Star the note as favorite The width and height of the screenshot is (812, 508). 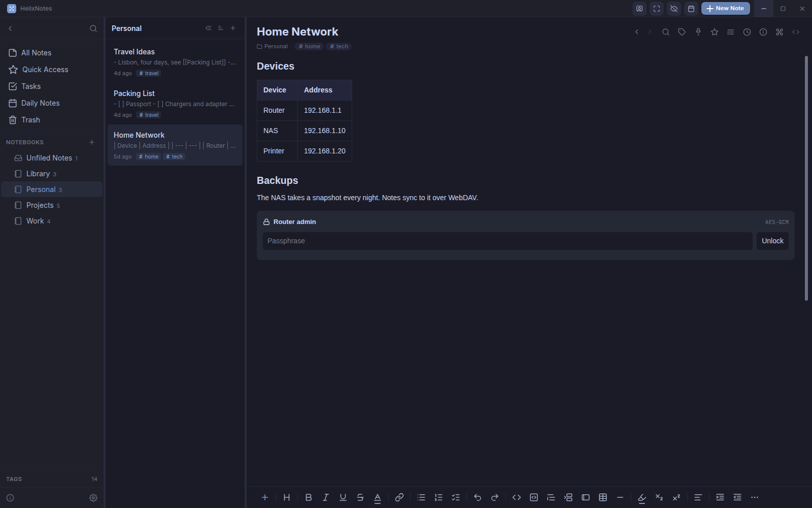click(715, 32)
